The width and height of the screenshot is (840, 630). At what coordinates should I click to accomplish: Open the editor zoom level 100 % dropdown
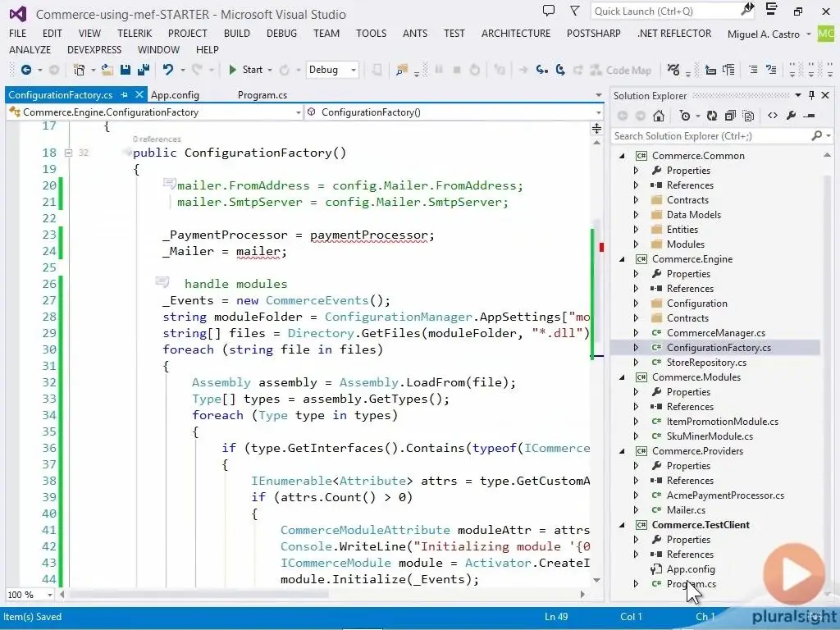pyautogui.click(x=50, y=595)
